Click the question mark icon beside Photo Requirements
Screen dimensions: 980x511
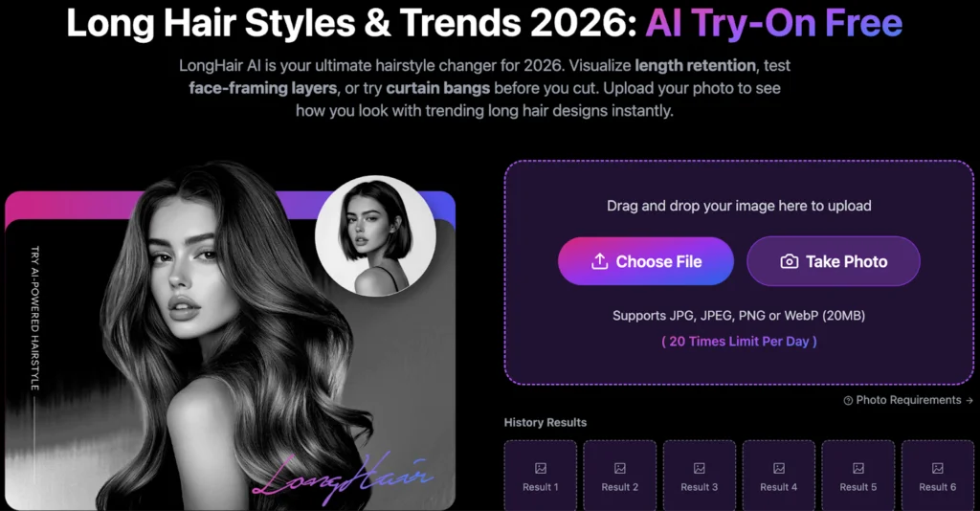(848, 400)
